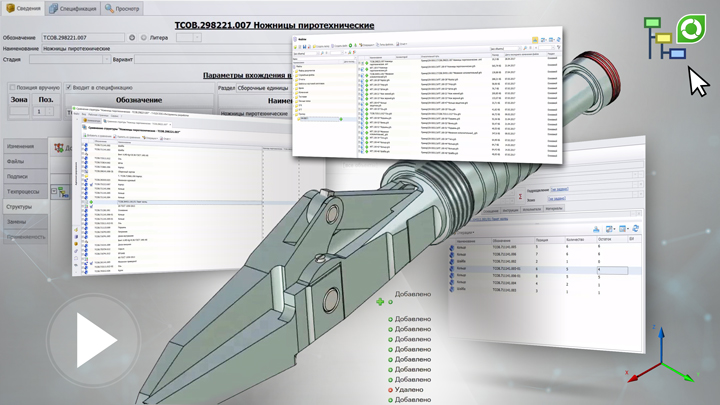This screenshot has height=405, width=720.
Task: Switch to the Спецификация tab
Action: 73,8
